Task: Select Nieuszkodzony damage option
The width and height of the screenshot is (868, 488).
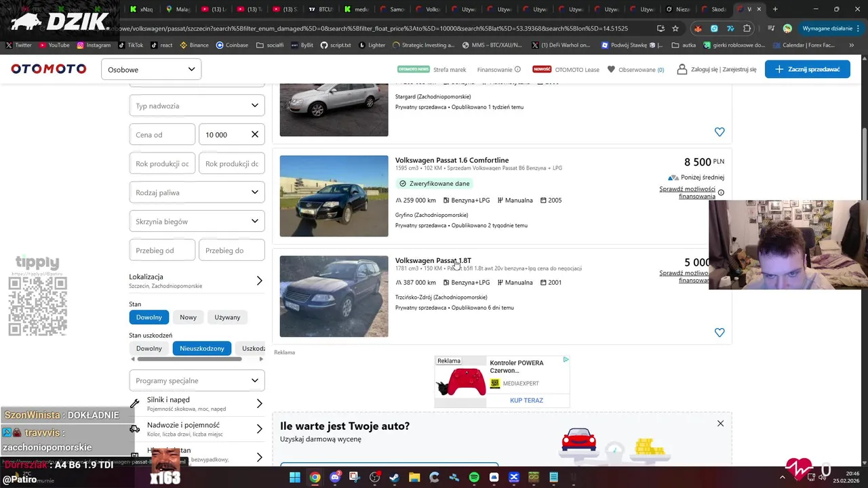Action: click(x=202, y=348)
